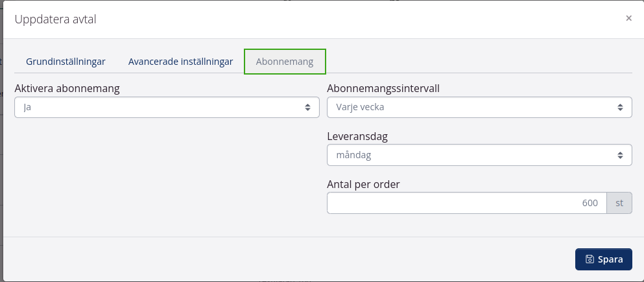
Task: Click the Aktivera abonnemang label
Action: point(67,89)
